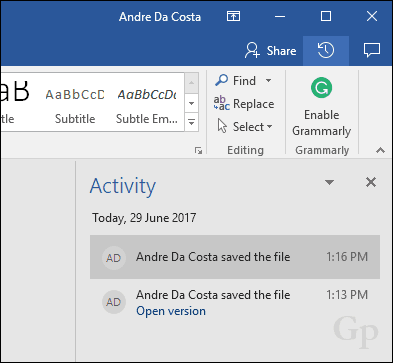Click the Andre Da Costa account name
Screen dimensions: 393x363
click(160, 17)
